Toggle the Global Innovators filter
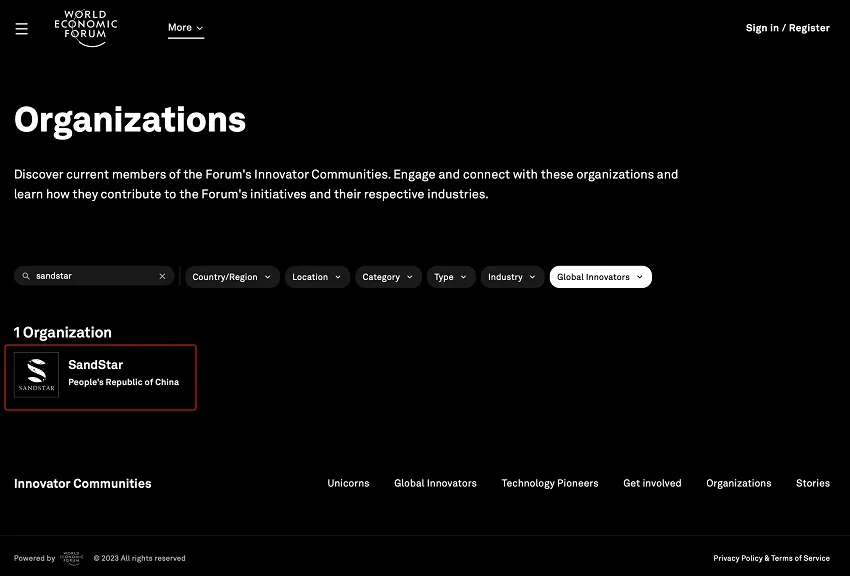The width and height of the screenshot is (850, 576). point(601,277)
